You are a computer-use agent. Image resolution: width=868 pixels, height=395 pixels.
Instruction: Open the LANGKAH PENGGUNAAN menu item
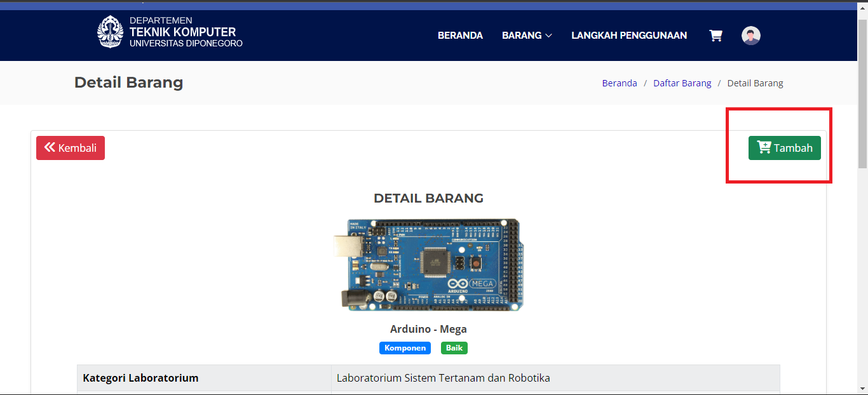[x=628, y=36]
